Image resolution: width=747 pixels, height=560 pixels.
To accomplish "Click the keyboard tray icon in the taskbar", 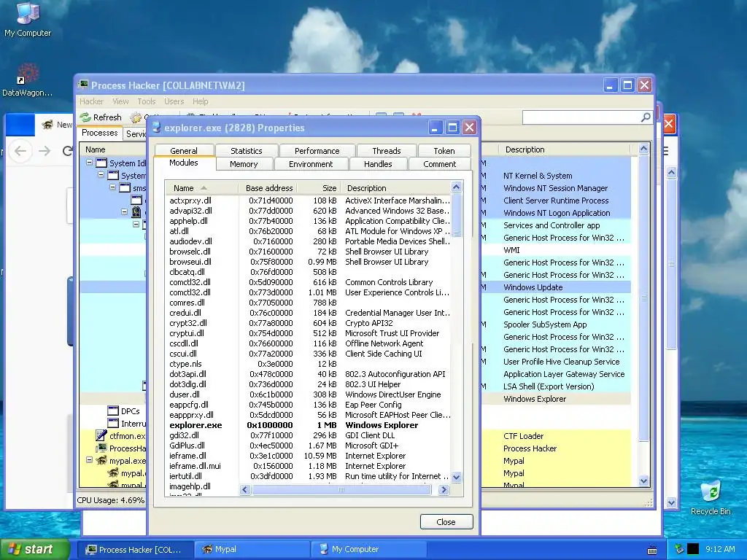I will pos(652,550).
